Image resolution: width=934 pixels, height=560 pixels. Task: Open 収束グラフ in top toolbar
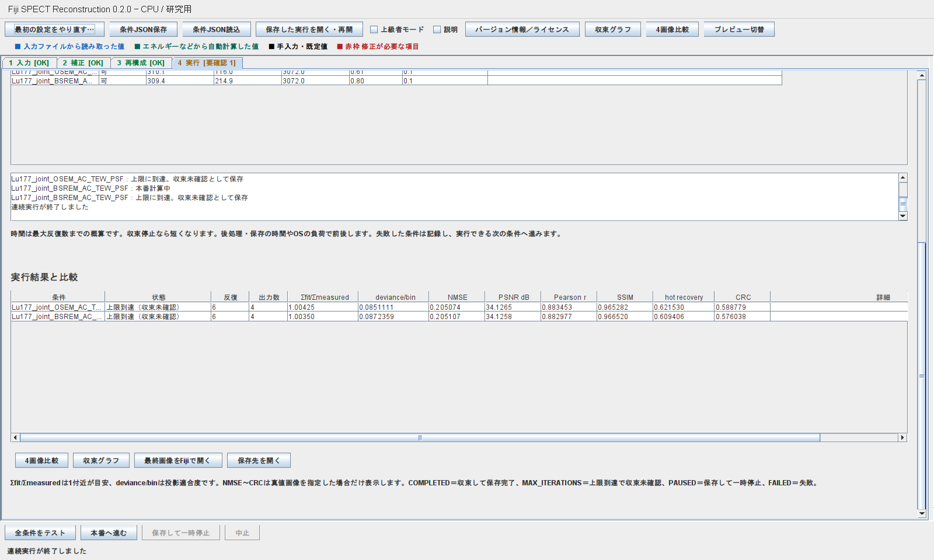point(612,29)
